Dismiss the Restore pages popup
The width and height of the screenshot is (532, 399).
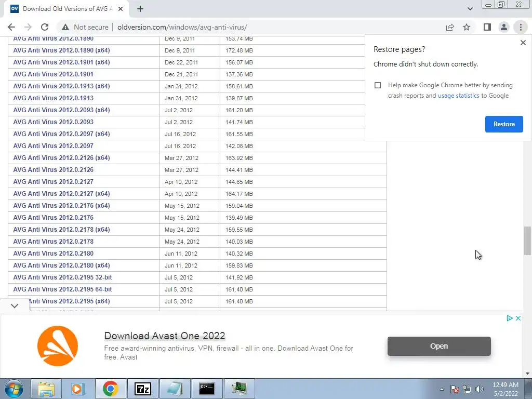click(x=523, y=43)
